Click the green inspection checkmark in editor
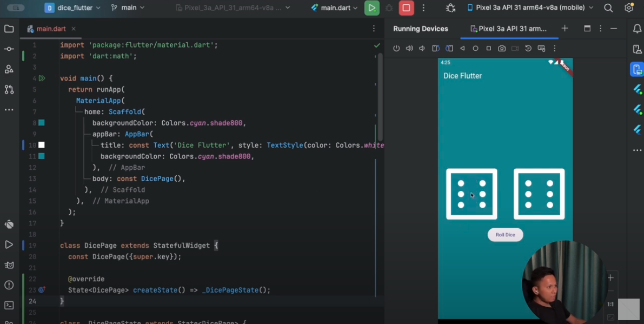The height and width of the screenshot is (324, 644). pos(377,45)
